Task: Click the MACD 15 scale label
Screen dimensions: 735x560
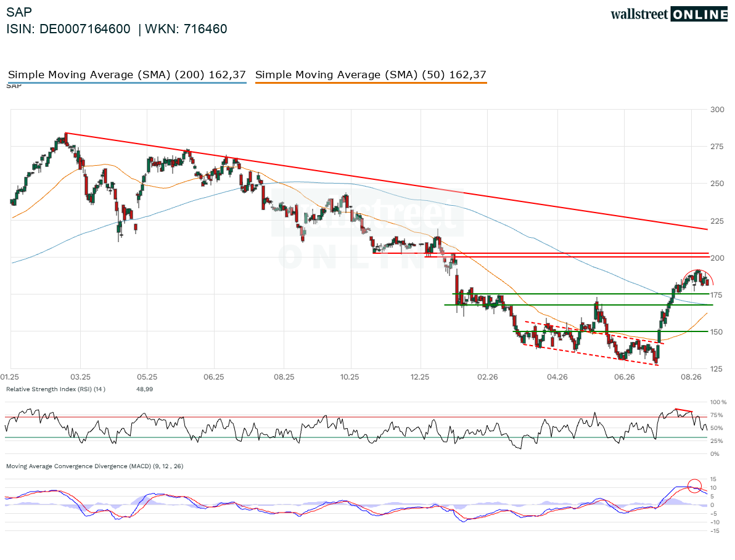Action: click(x=713, y=479)
